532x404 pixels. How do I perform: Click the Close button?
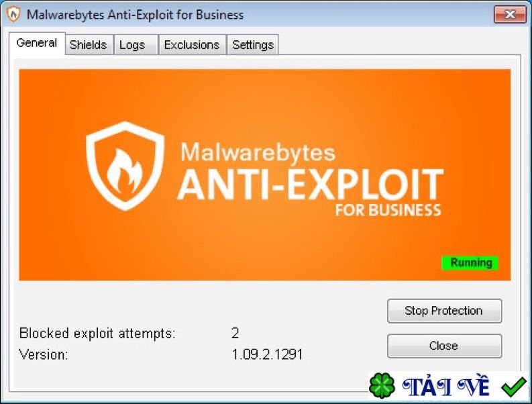pos(444,346)
